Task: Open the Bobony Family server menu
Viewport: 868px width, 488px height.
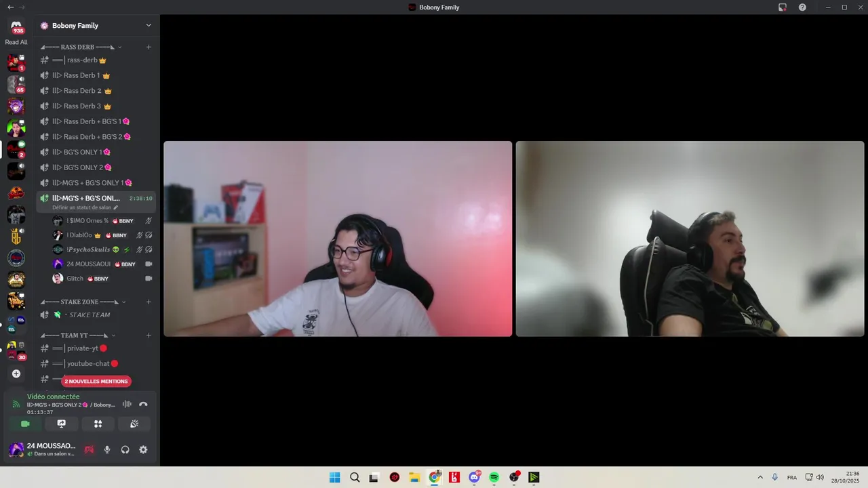Action: tap(96, 26)
